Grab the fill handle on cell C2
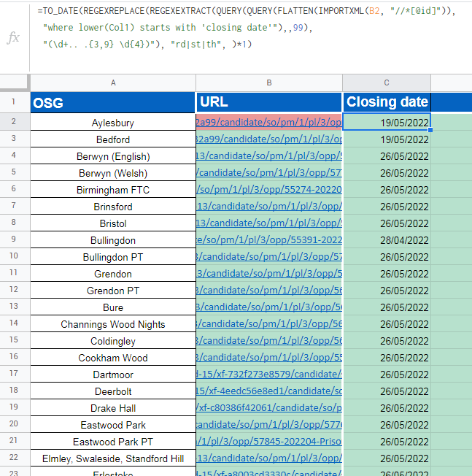This screenshot has width=472, height=476. click(x=430, y=130)
